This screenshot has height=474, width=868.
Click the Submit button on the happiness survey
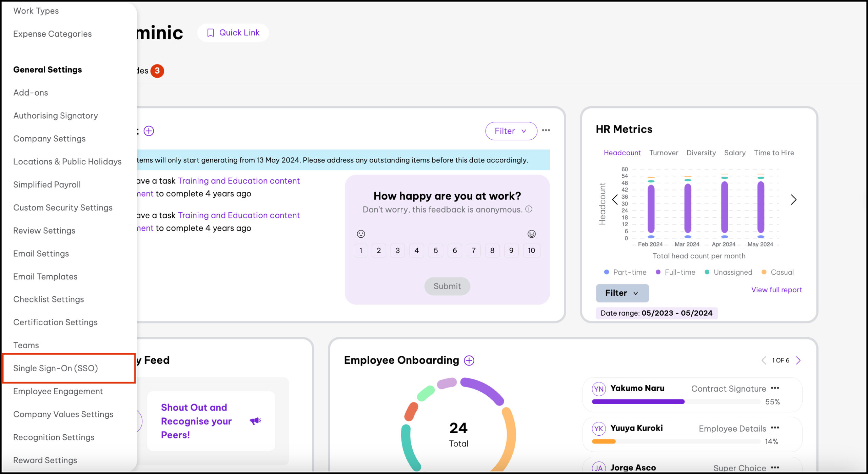tap(447, 286)
